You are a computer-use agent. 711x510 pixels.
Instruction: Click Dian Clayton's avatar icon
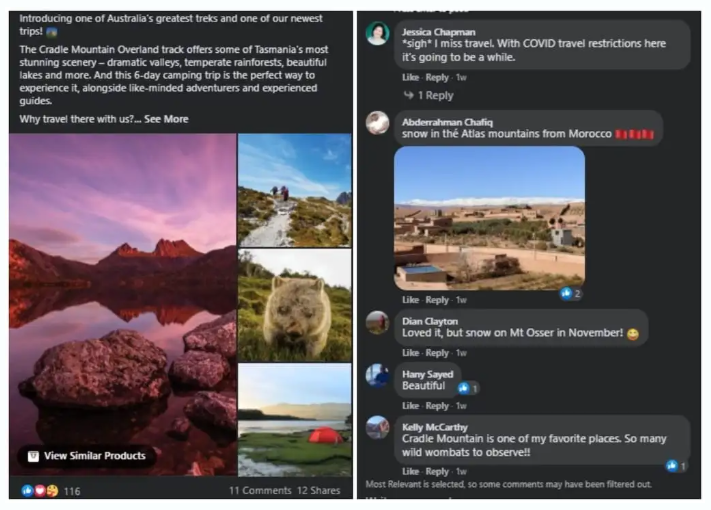click(377, 322)
